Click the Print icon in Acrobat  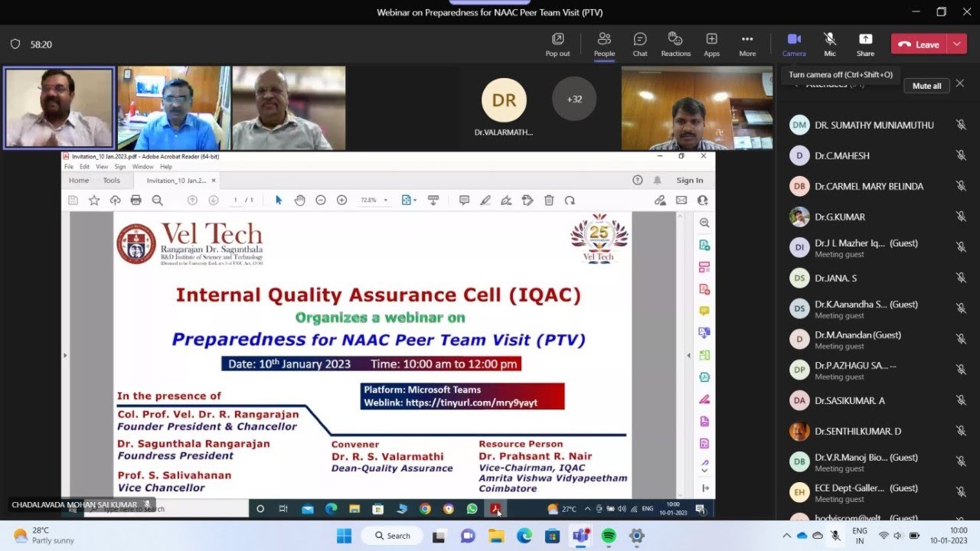(136, 200)
